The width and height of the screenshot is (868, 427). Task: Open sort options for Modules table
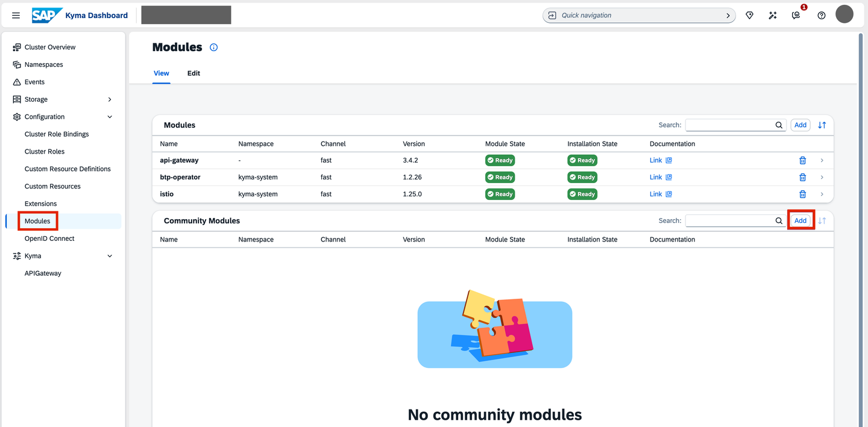point(822,125)
